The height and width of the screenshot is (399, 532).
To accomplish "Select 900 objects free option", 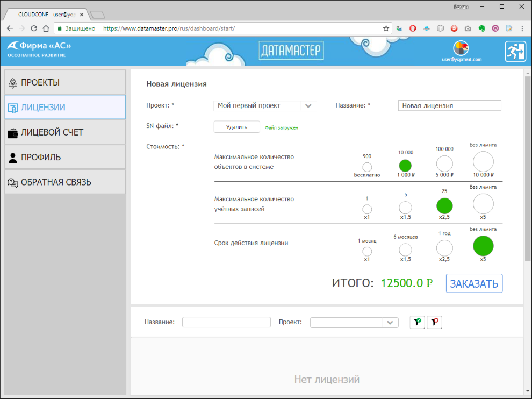I will coord(367,167).
